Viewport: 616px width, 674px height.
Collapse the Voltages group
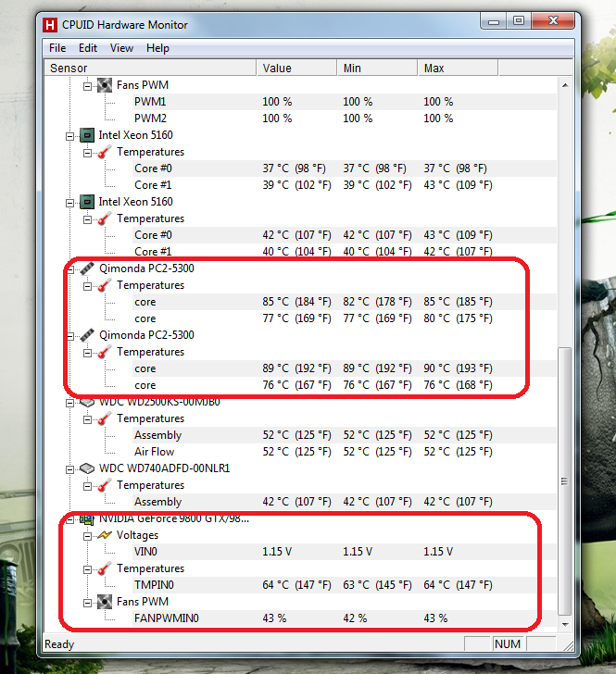(x=87, y=536)
